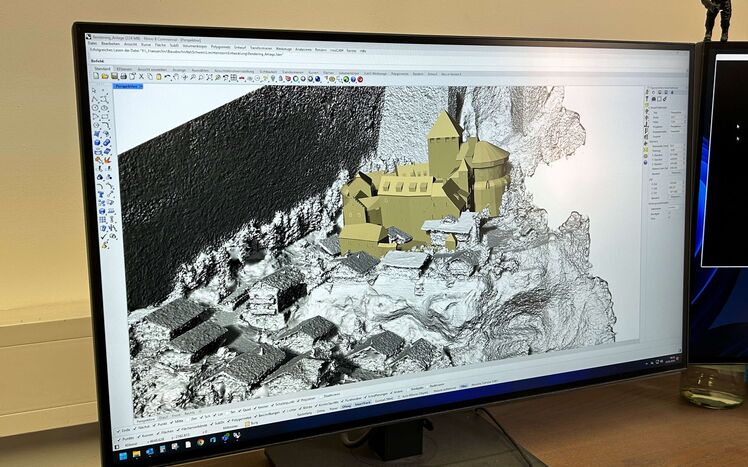The height and width of the screenshot is (467, 748).
Task: Toggle SmartTrack in the status bar
Action: coord(363,403)
